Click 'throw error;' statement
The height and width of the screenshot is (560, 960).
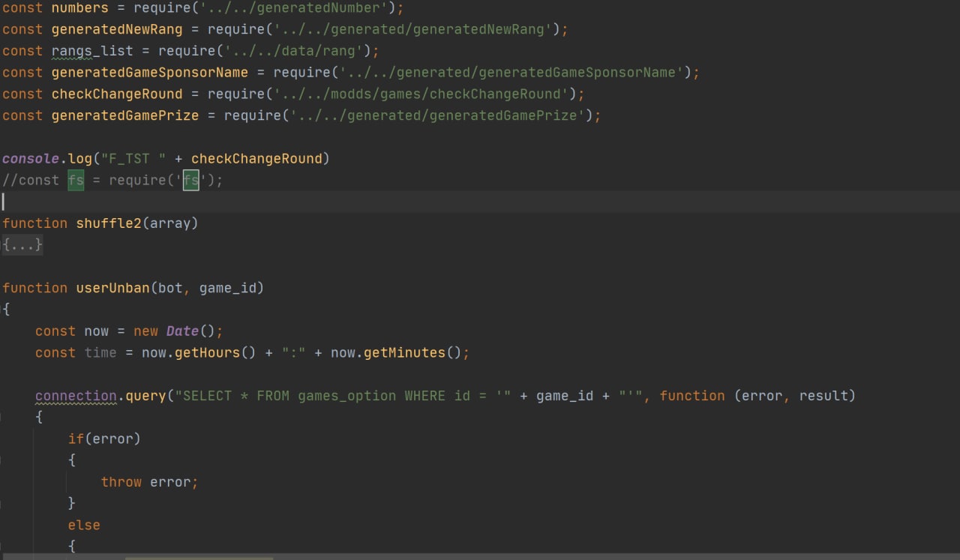coord(149,482)
